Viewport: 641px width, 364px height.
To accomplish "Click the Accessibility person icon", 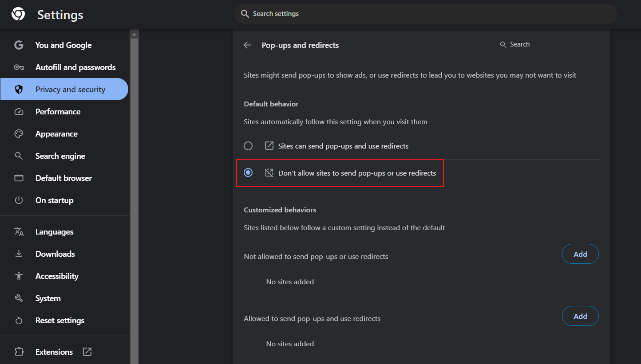I will pyautogui.click(x=19, y=276).
